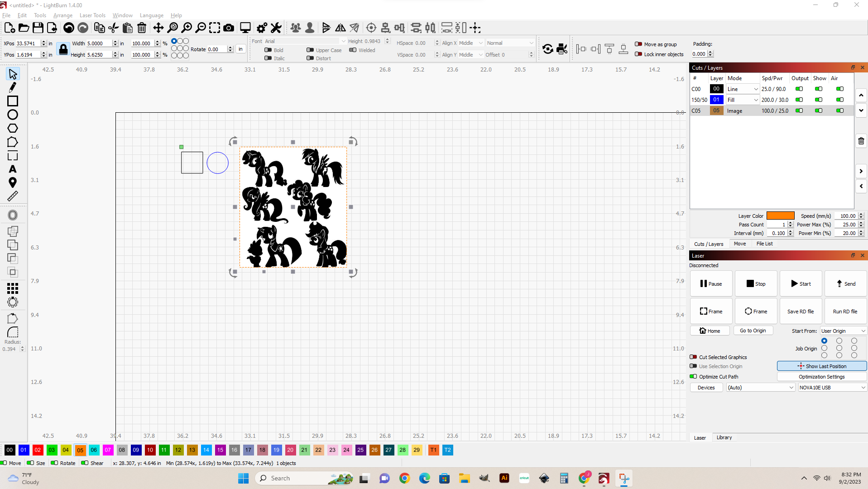This screenshot has width=868, height=489.
Task: Toggle Output for the C00 Line layer
Action: [x=799, y=89]
